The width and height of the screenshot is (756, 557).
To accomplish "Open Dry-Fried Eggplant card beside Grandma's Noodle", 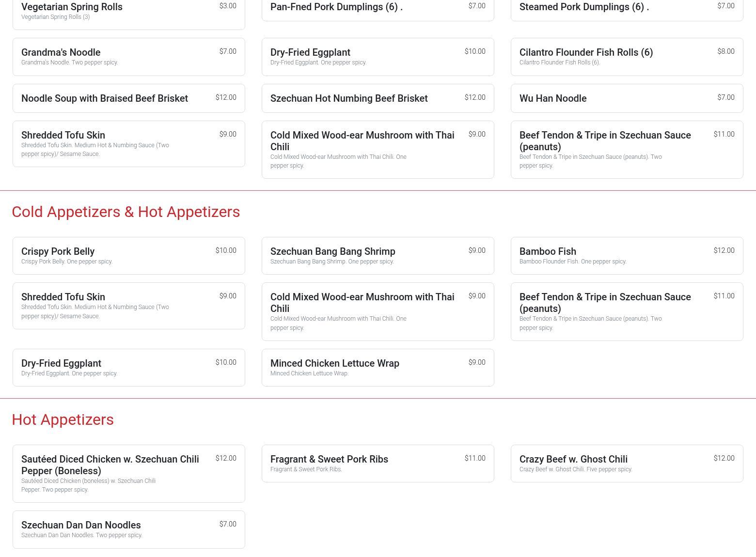I will (378, 57).
